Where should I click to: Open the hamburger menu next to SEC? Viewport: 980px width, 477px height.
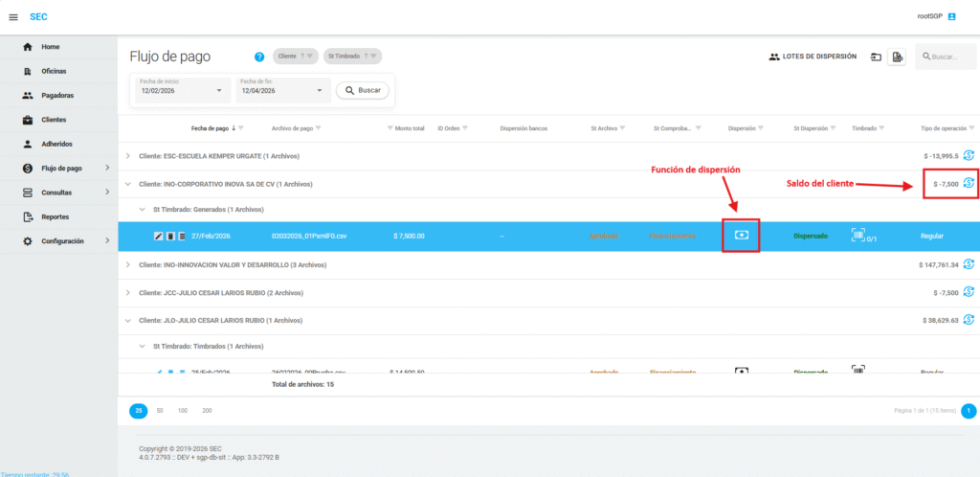(13, 17)
